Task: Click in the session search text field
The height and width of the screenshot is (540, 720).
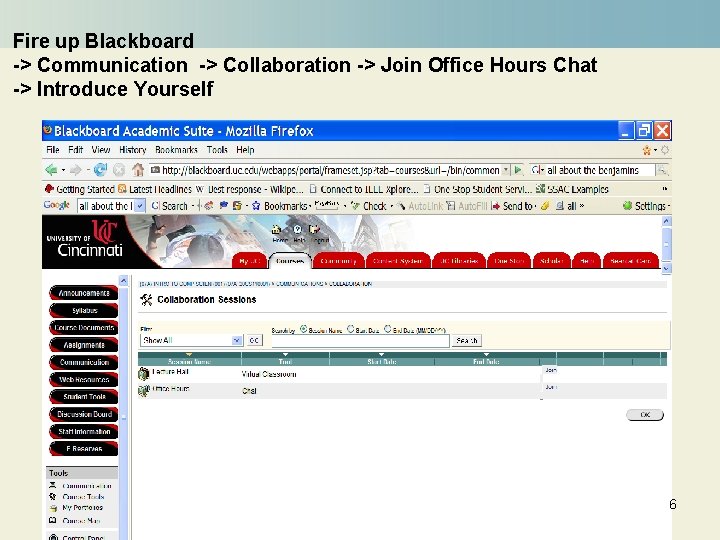Action: (x=360, y=341)
